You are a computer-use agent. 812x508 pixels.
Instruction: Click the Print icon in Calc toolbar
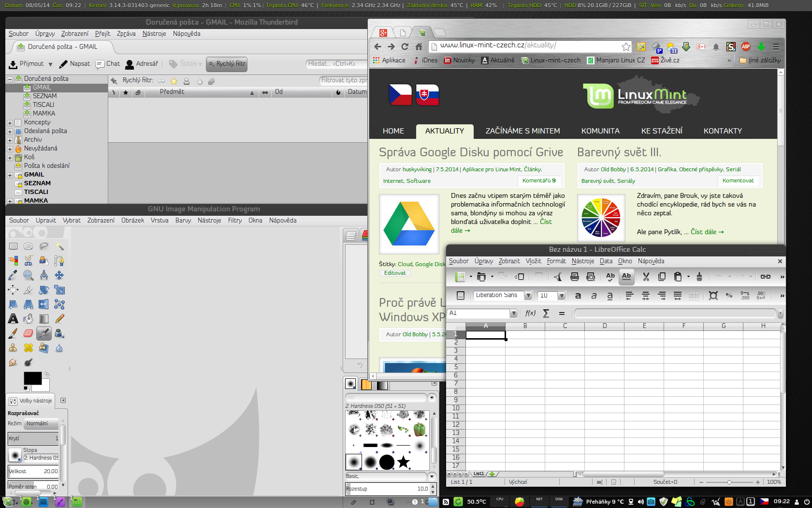[x=575, y=277]
